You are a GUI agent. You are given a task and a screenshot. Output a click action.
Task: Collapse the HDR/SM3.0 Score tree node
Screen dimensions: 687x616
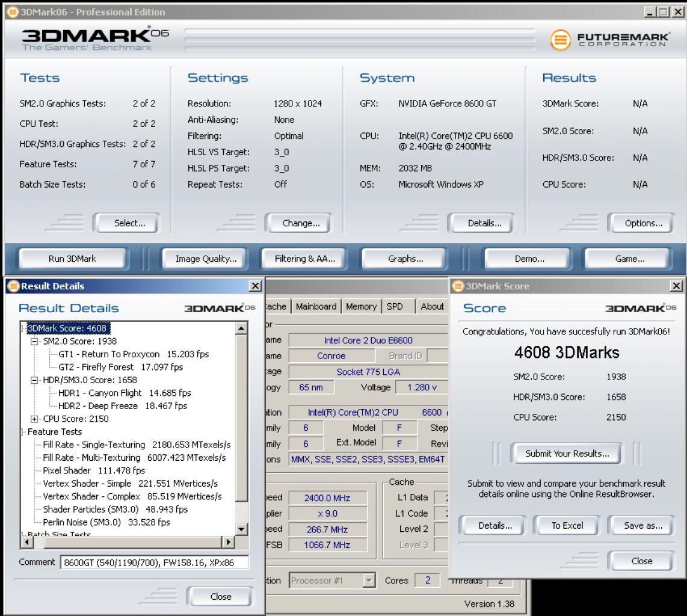(x=34, y=380)
